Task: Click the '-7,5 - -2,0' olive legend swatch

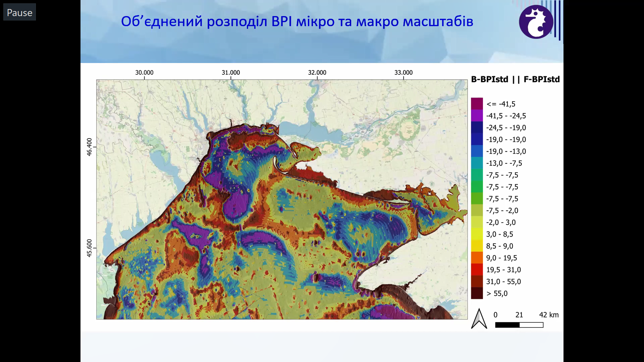Action: [x=477, y=210]
